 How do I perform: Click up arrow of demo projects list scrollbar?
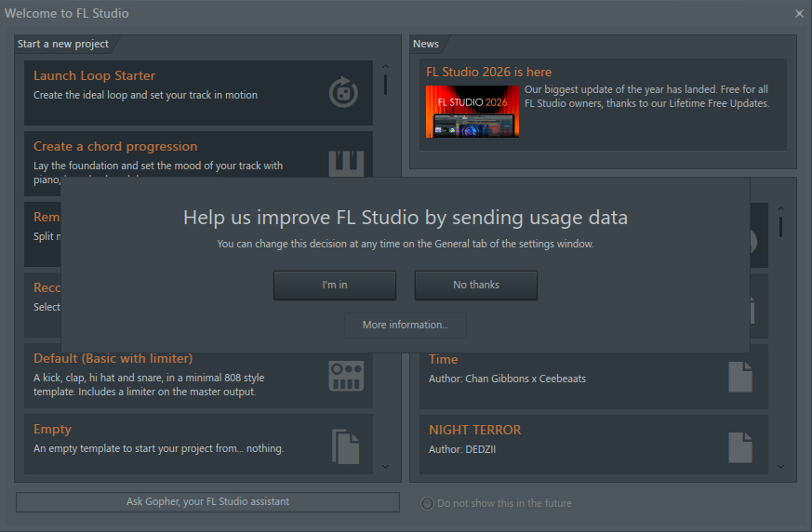[781, 208]
